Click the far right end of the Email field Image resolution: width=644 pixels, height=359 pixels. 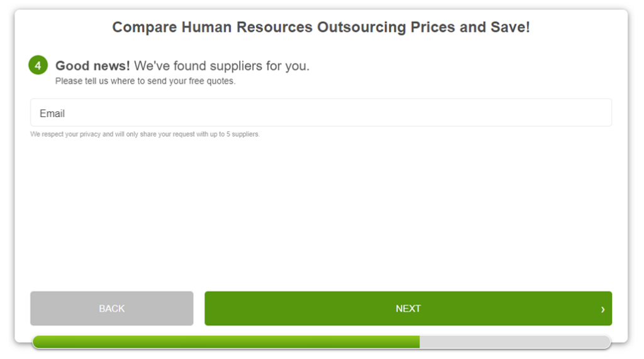pos(604,113)
